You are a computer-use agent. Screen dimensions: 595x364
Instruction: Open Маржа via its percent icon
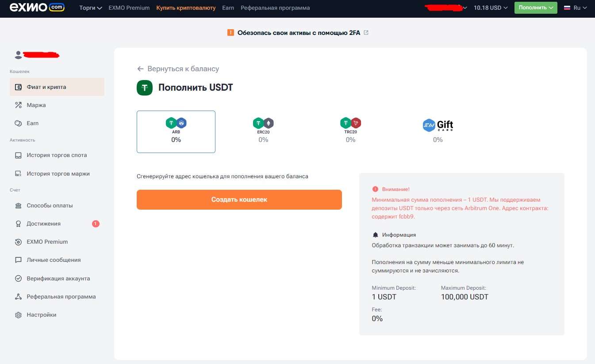[18, 105]
